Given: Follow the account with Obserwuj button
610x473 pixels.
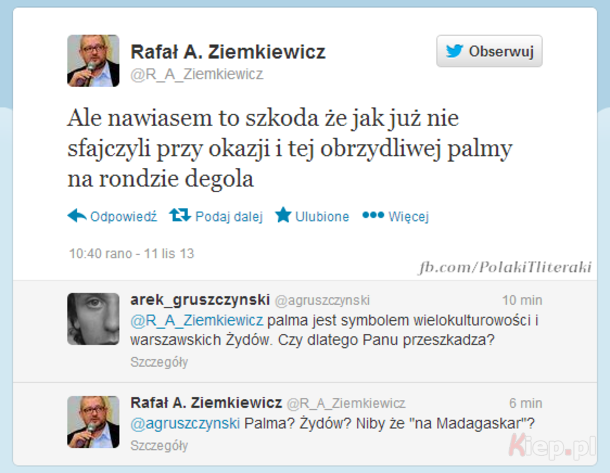Looking at the screenshot, I should 489,51.
